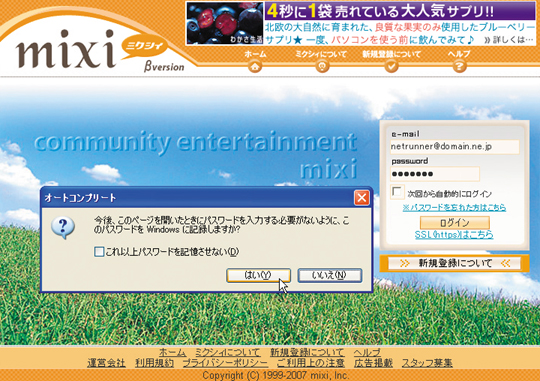Click the checkmark icon under 新規登録について

click(391, 66)
